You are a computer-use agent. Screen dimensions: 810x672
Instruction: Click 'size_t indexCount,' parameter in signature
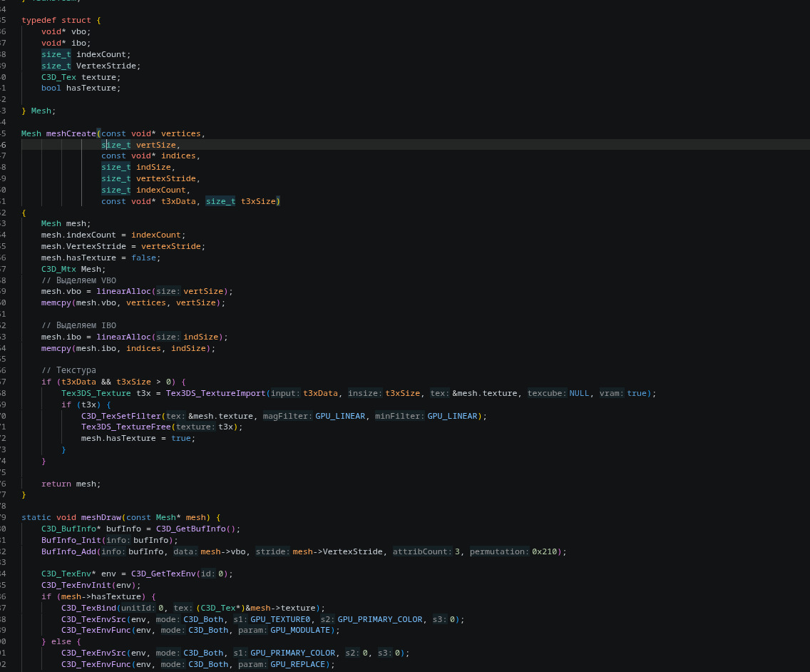pos(145,190)
